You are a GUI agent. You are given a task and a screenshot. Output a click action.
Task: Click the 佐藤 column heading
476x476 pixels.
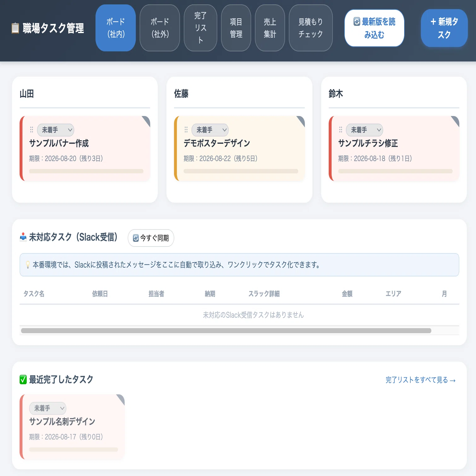pos(181,94)
